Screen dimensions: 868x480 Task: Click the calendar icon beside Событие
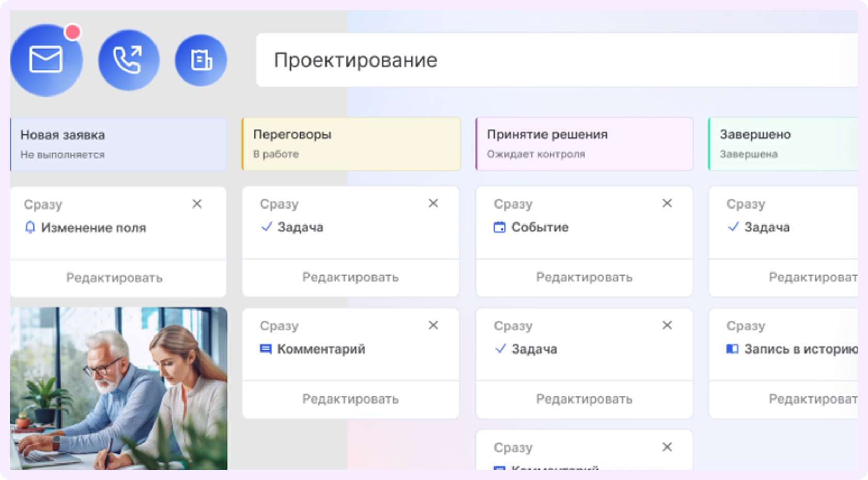pyautogui.click(x=500, y=227)
